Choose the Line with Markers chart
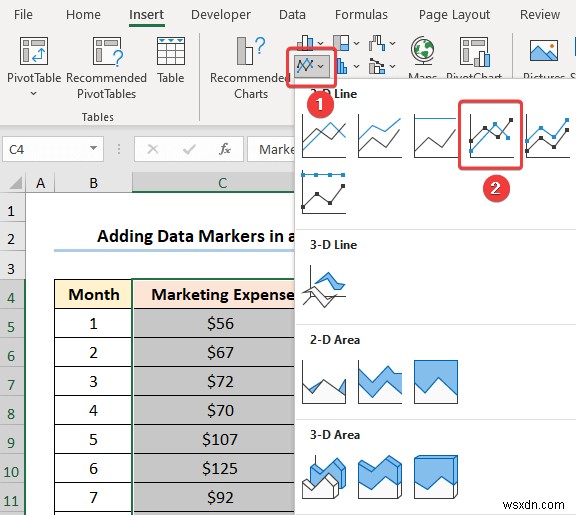This screenshot has width=576, height=515. pos(491,136)
